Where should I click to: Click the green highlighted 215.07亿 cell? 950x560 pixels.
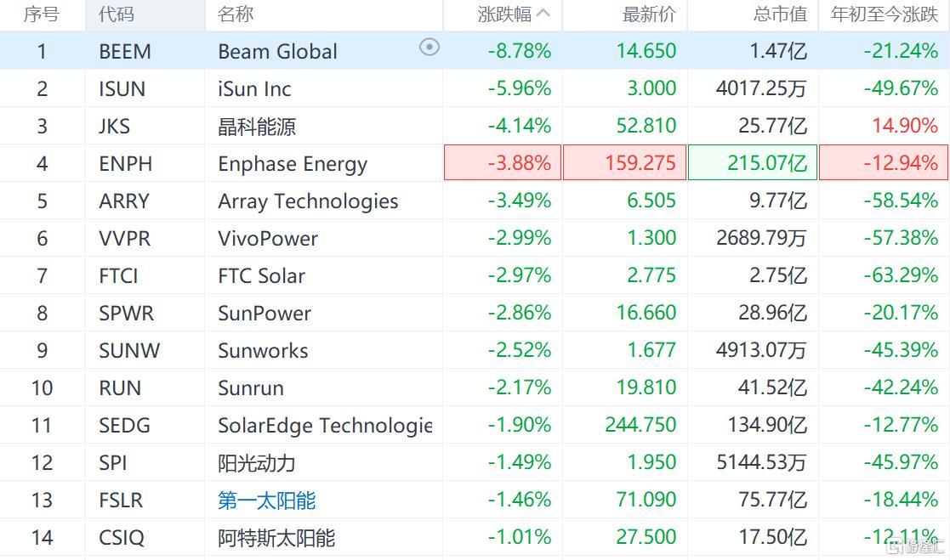click(x=753, y=162)
